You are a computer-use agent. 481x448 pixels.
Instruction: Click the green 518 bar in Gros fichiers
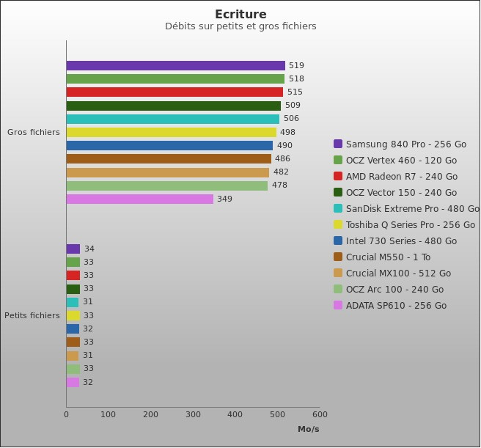(x=175, y=79)
